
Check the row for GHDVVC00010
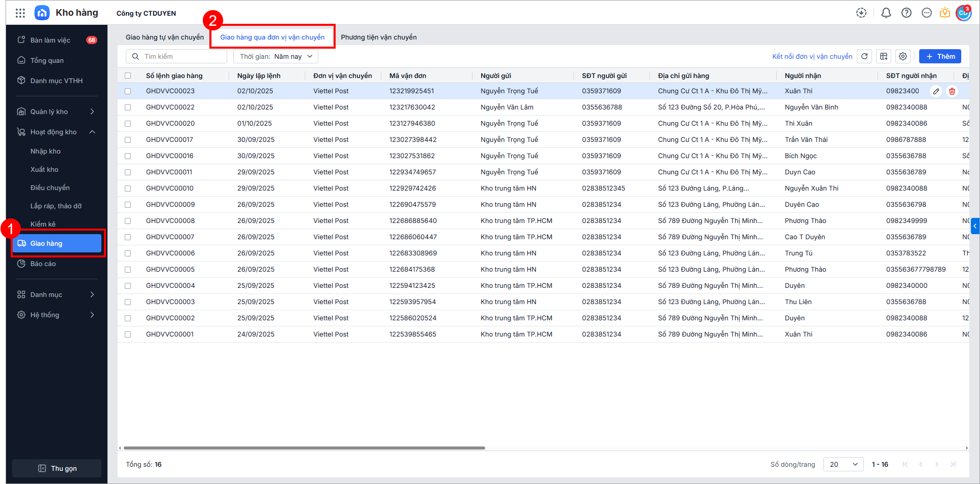[128, 189]
